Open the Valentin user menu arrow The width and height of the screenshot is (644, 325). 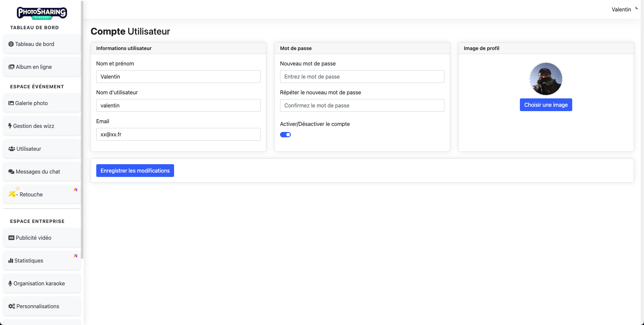point(636,8)
